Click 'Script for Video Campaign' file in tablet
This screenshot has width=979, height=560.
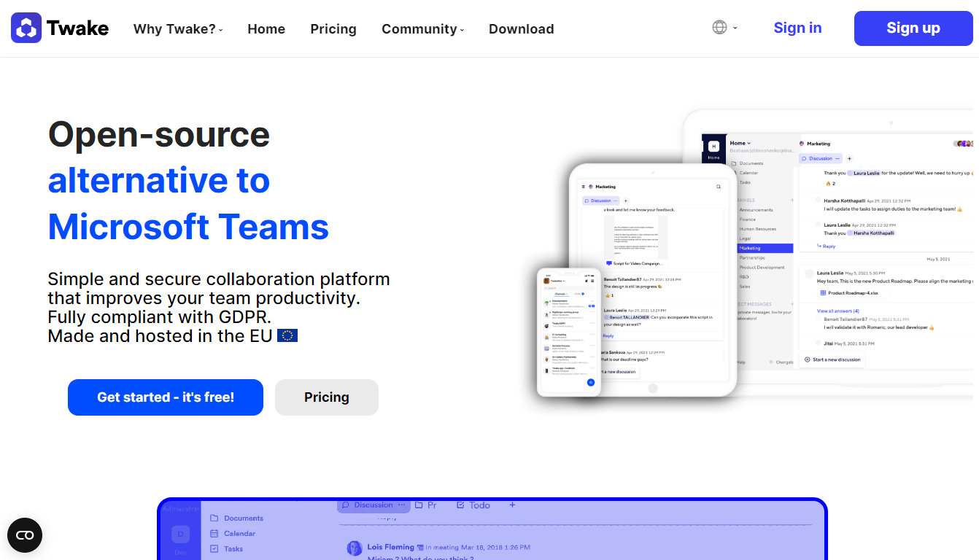(x=633, y=263)
